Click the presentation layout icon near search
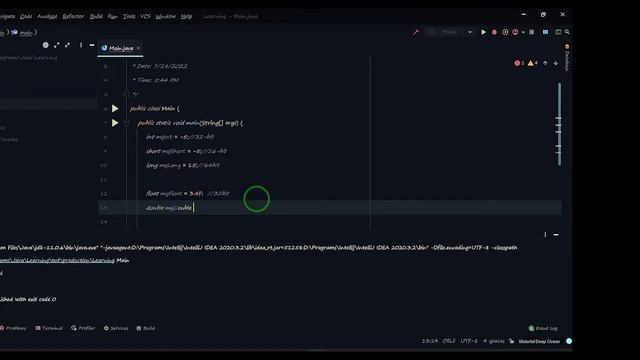 point(558,32)
